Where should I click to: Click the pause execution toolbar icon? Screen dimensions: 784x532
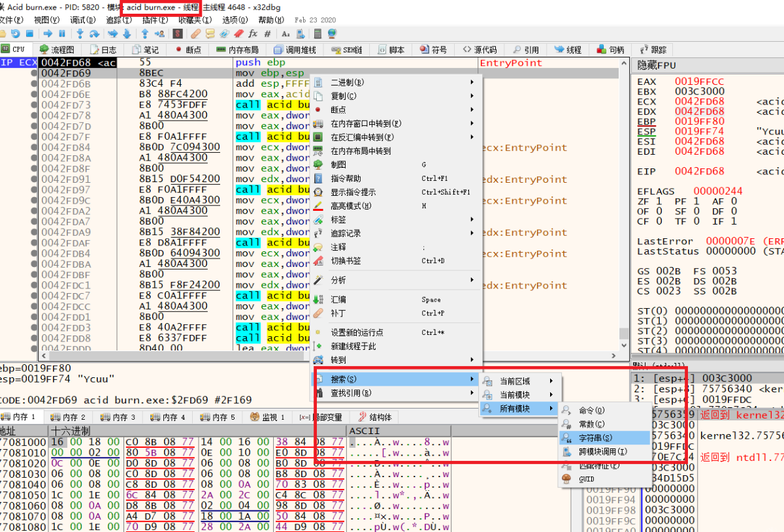62,33
